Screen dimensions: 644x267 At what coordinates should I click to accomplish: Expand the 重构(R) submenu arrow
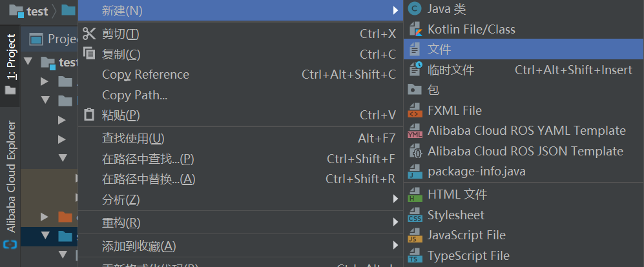pyautogui.click(x=395, y=222)
